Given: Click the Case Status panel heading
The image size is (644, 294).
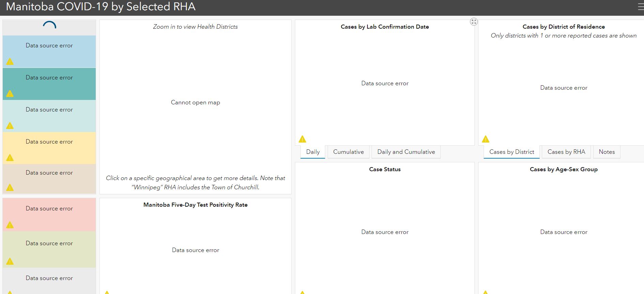Looking at the screenshot, I should (x=385, y=170).
